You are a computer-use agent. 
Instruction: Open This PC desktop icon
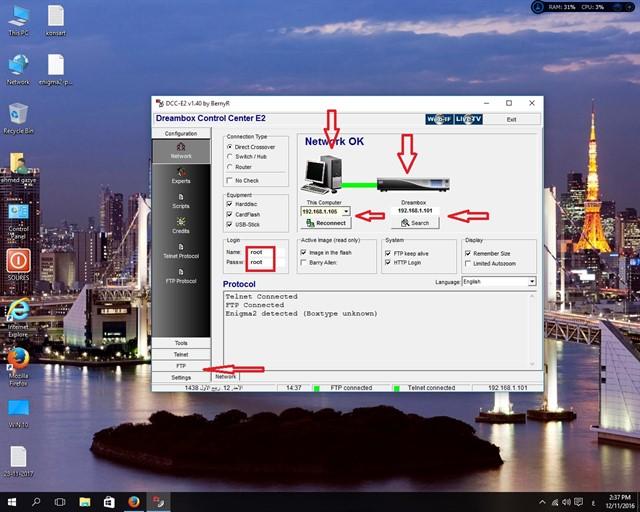click(18, 20)
